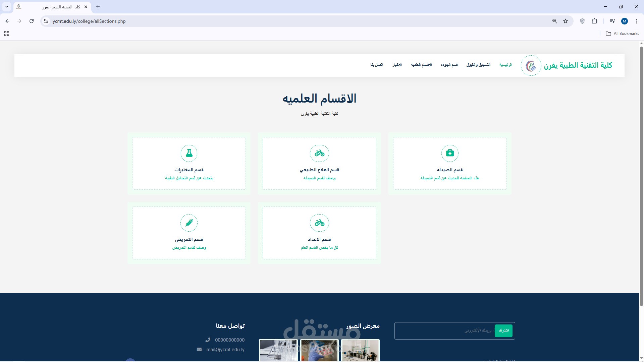
Task: Click the bicycle icon above قسم الاعداد
Action: click(319, 223)
